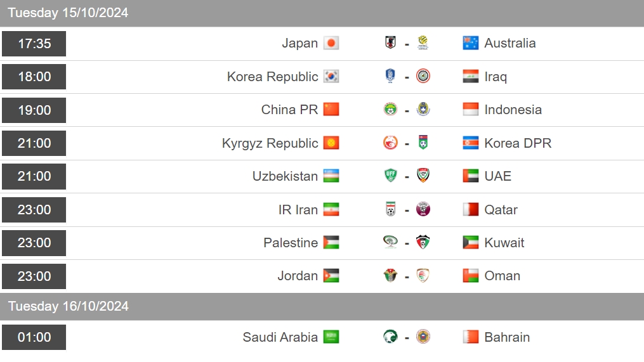Screen dimensions: 644x362
Task: Click the Korea DPR flag icon
Action: click(470, 143)
